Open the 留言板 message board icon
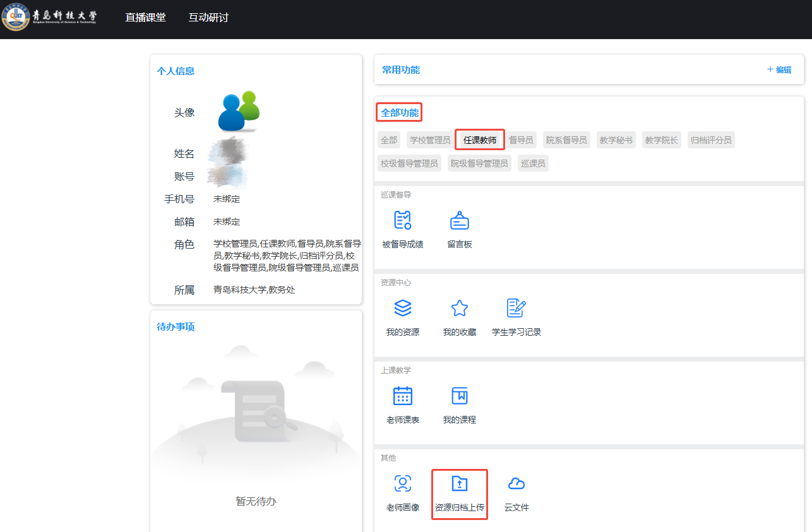812x532 pixels. (459, 220)
